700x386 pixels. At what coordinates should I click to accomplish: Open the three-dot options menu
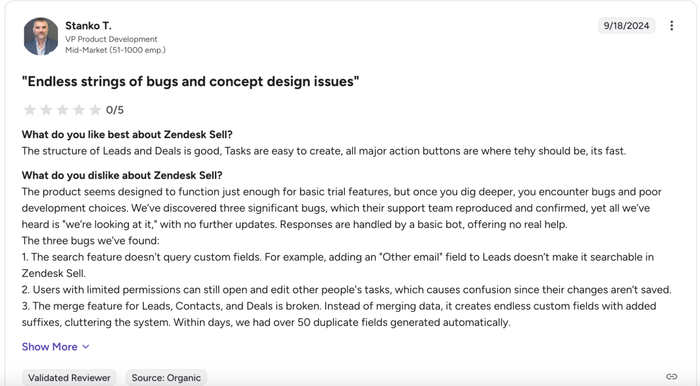(671, 25)
